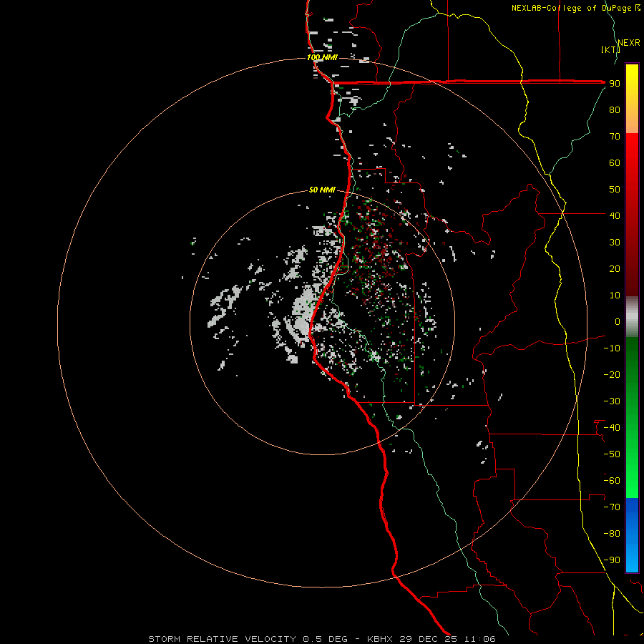Click the 11:06 timestamp
Screen dimensions: 644x644
479,639
